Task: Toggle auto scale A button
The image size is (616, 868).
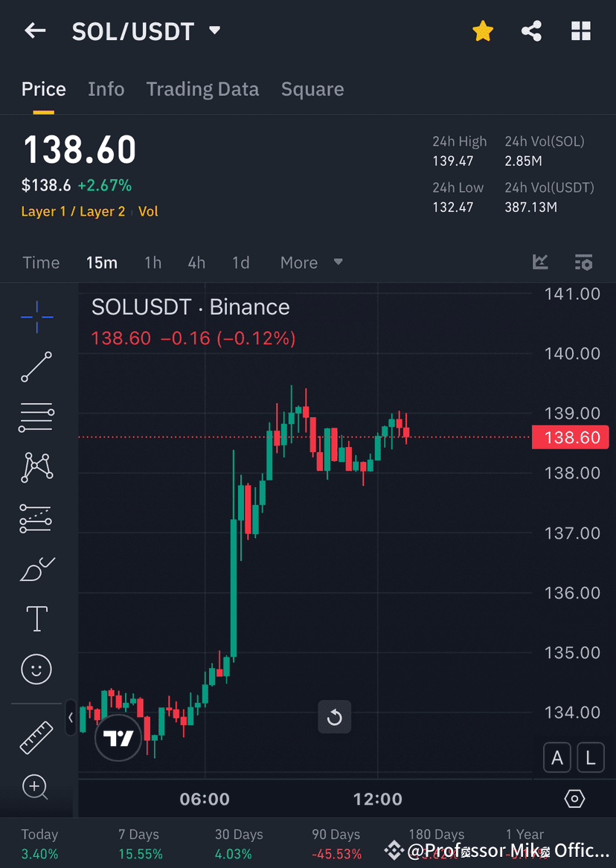Action: (557, 757)
